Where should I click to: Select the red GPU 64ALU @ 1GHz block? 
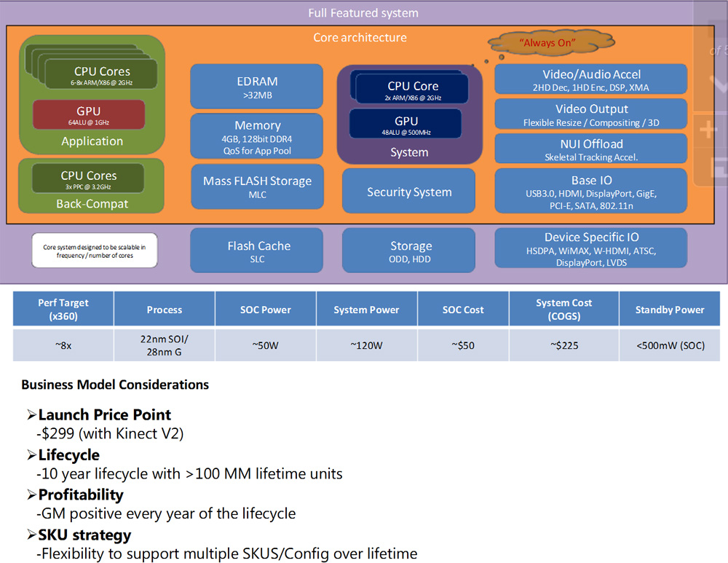(89, 115)
